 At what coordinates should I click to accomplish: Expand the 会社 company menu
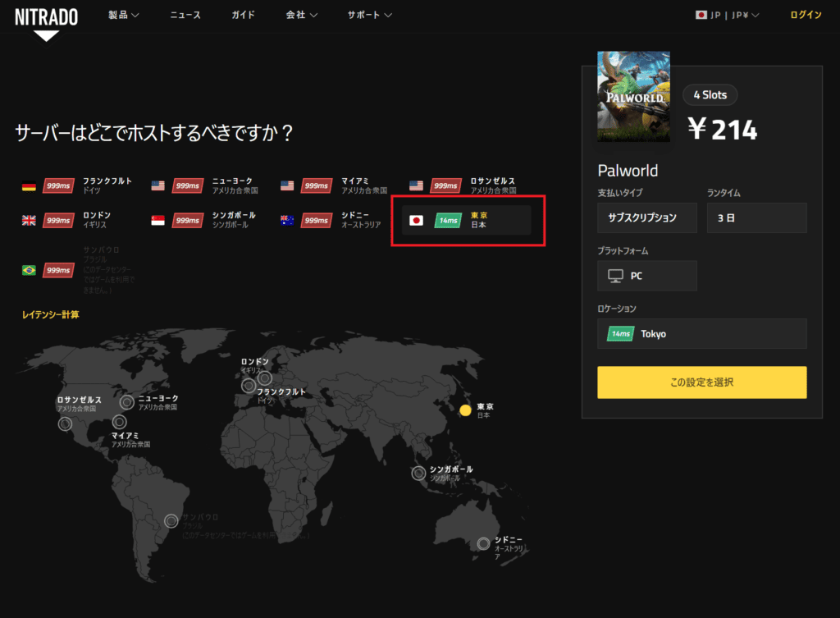[x=302, y=15]
